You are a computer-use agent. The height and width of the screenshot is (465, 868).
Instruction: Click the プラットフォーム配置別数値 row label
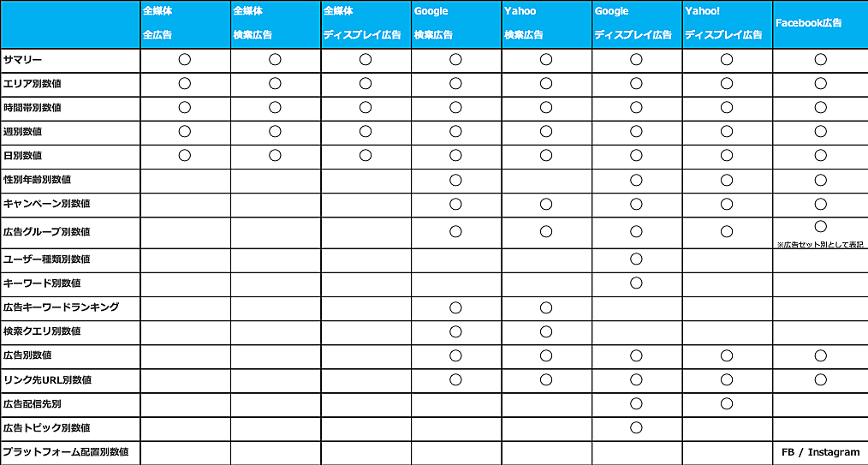(x=65, y=451)
